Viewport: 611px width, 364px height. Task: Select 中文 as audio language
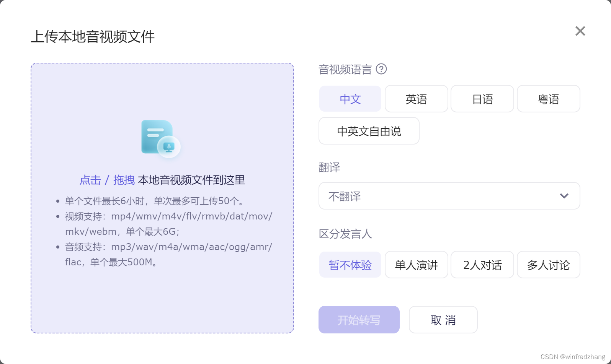coord(350,99)
